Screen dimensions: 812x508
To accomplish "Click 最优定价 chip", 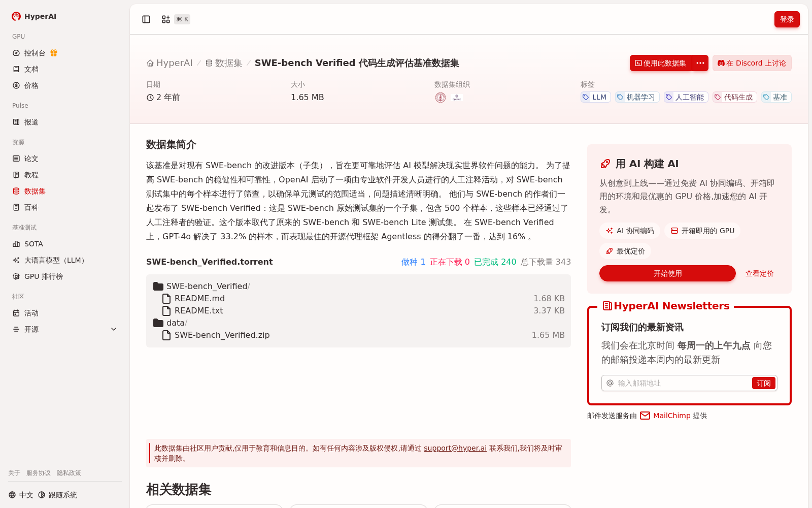I will (625, 251).
